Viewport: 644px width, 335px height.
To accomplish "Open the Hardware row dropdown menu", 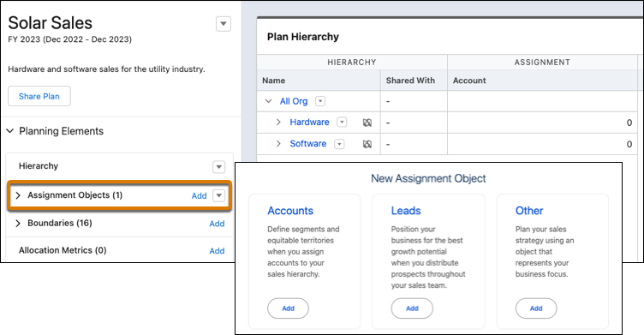I will (x=342, y=122).
